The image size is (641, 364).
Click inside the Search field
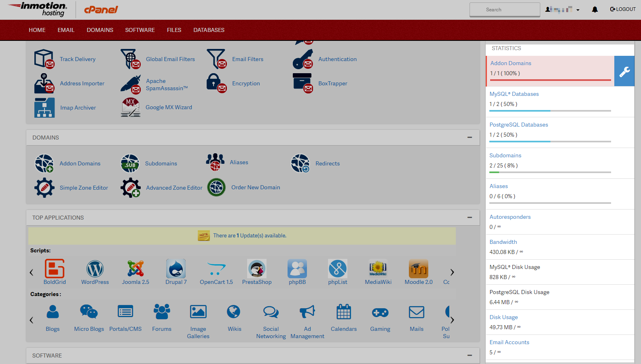pos(504,10)
